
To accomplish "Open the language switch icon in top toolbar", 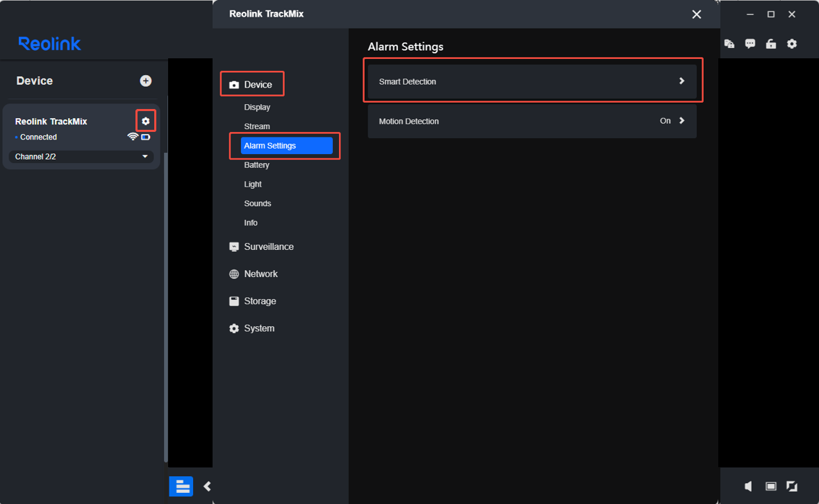I will pyautogui.click(x=729, y=44).
